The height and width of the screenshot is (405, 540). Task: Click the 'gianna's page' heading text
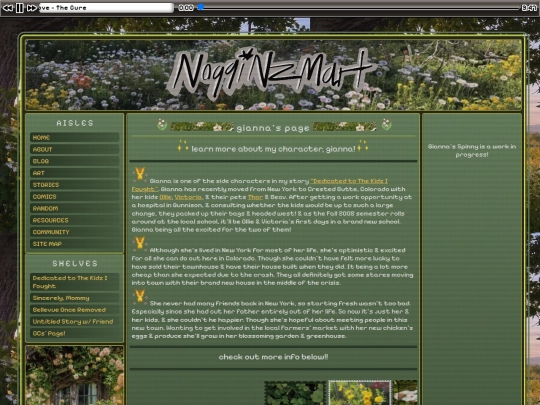(x=273, y=128)
